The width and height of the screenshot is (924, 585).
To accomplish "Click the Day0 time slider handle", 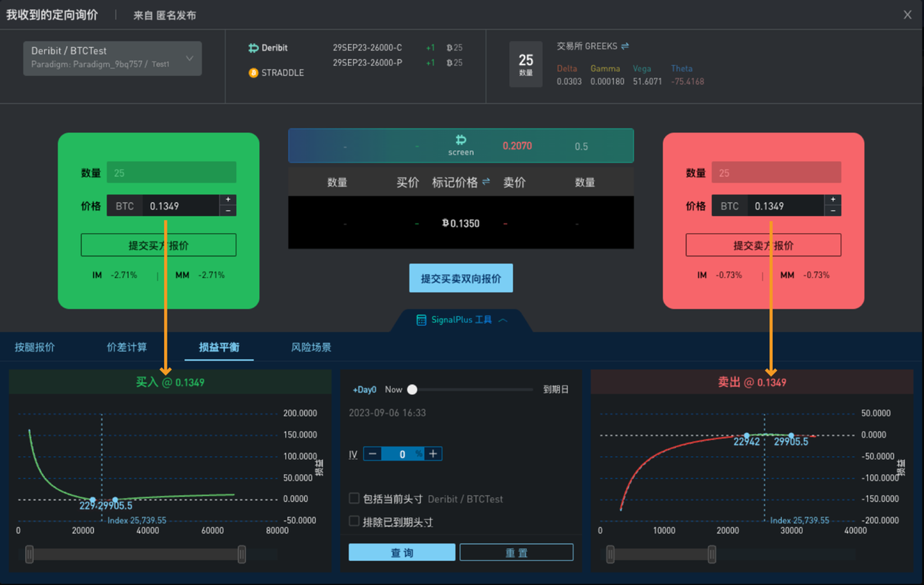I will coord(412,390).
